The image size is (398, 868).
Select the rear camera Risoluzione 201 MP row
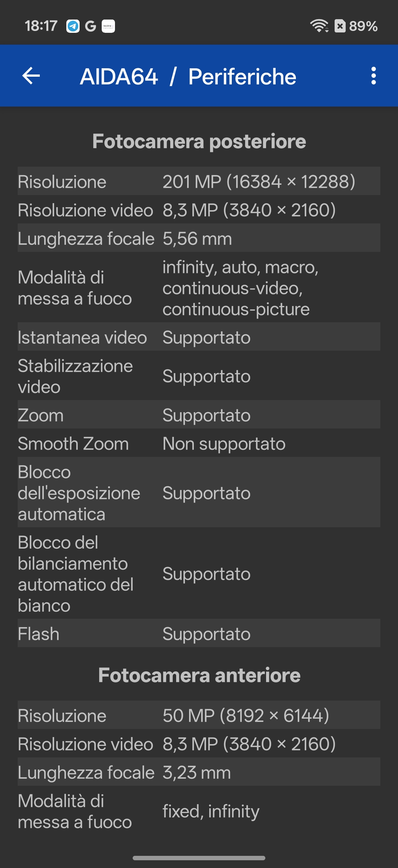(x=199, y=181)
